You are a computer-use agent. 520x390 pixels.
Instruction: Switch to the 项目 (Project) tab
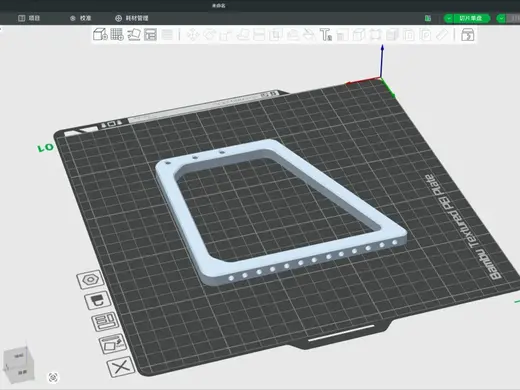29,18
